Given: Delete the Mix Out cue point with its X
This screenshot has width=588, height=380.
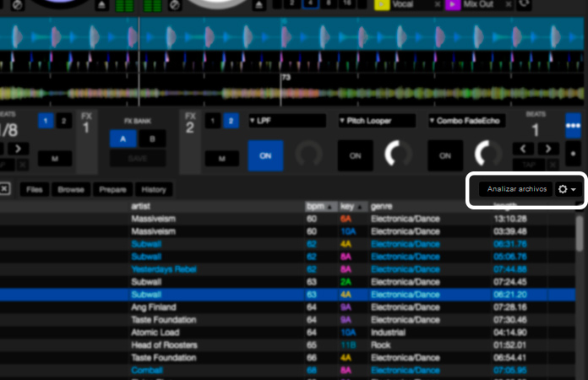Looking at the screenshot, I should (508, 4).
